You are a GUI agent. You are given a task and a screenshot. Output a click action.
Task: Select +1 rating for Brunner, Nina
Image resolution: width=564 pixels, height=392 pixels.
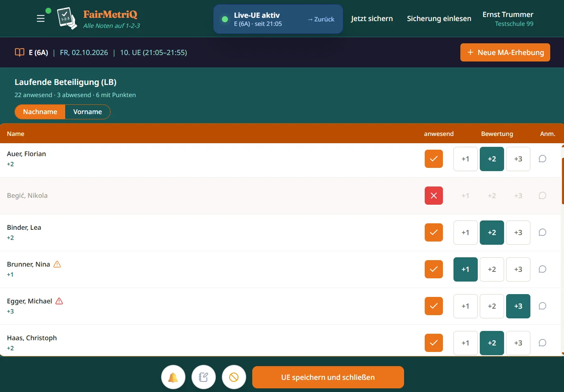466,269
